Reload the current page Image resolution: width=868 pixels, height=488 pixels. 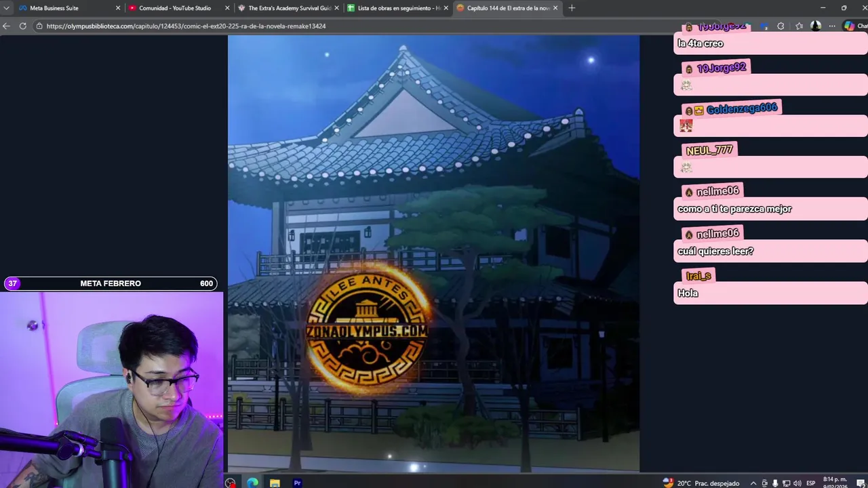(22, 26)
